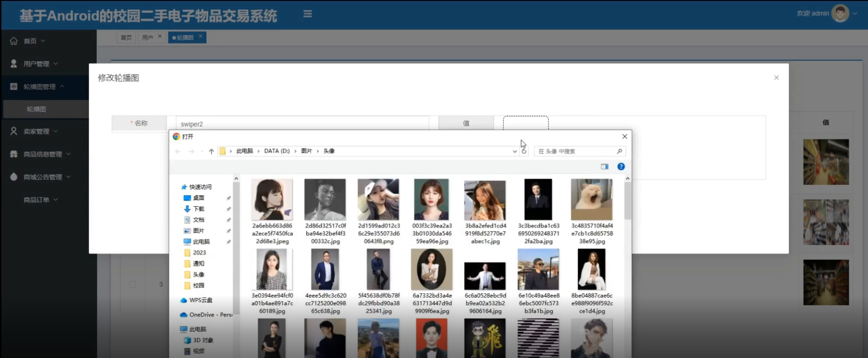Image resolution: width=868 pixels, height=358 pixels.
Task: Expand the 商品订单 sidebar chevron
Action: tap(56, 200)
